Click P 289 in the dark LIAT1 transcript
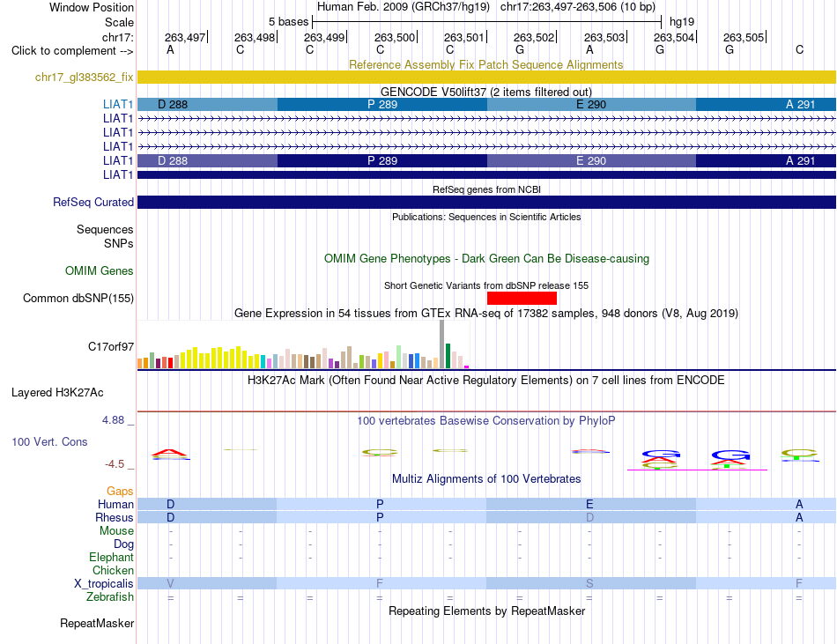This screenshot has height=644, width=837. (x=382, y=160)
